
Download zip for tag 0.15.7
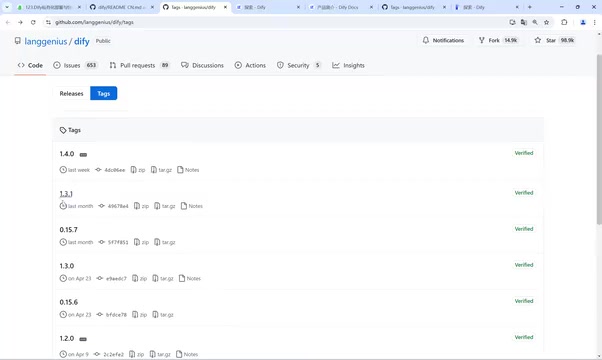(x=141, y=242)
